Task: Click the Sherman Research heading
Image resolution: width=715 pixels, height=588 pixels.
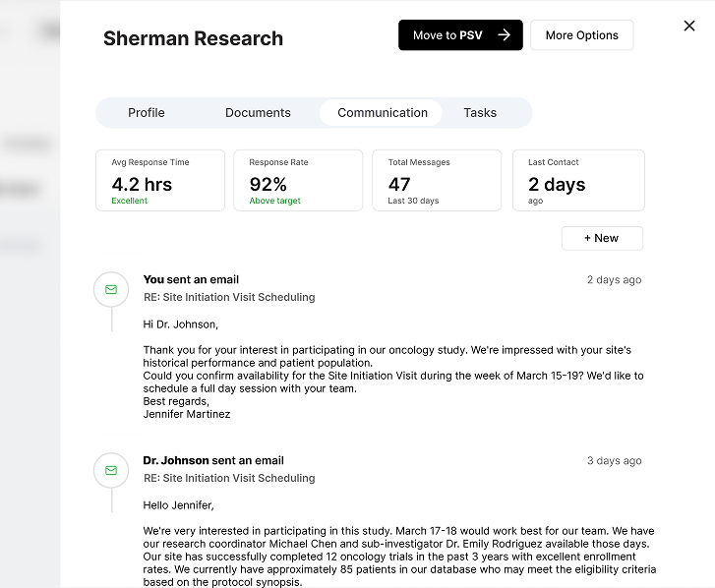Action: (193, 39)
